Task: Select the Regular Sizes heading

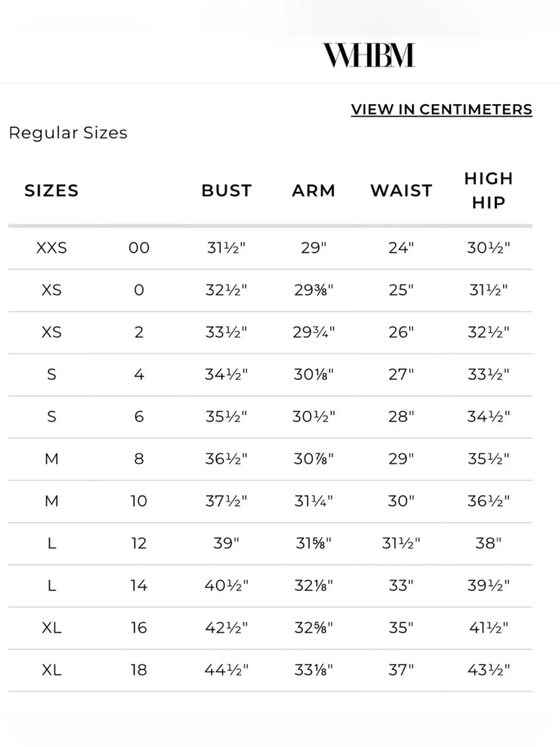Action: 68,133
